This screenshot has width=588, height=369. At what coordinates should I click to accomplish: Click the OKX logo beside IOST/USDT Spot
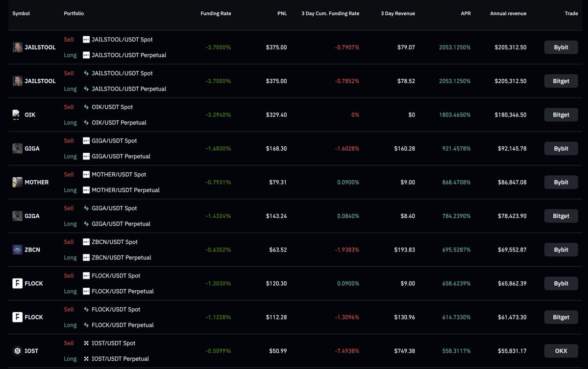pyautogui.click(x=86, y=344)
